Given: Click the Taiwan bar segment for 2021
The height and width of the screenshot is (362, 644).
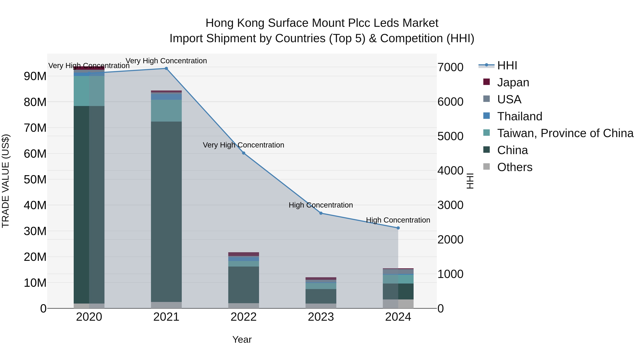Looking at the screenshot, I should click(x=166, y=111).
